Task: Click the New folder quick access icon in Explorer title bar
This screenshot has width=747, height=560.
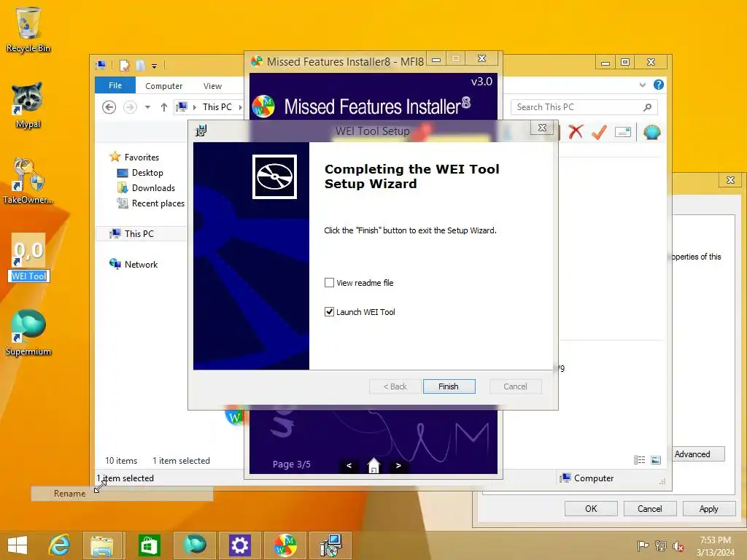Action: tap(140, 65)
